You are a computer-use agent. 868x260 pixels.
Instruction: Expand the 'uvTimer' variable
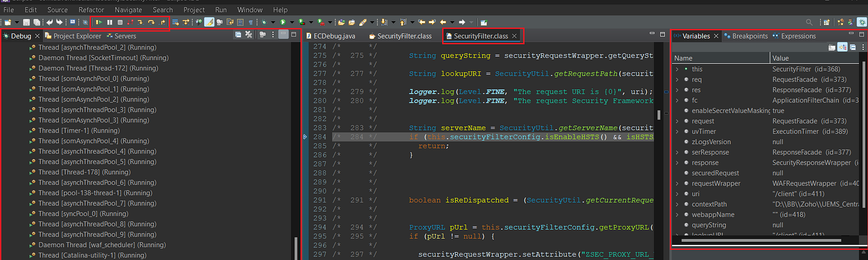coord(676,132)
